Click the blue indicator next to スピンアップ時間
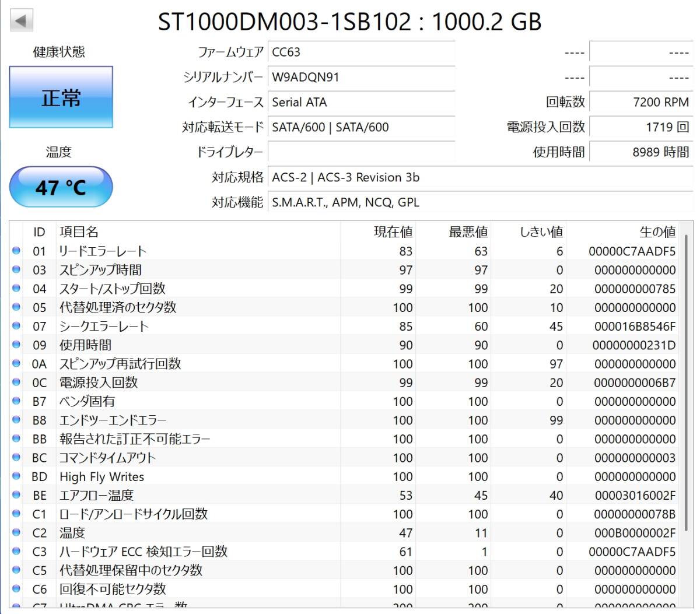Image resolution: width=700 pixels, height=614 pixels. (x=17, y=269)
